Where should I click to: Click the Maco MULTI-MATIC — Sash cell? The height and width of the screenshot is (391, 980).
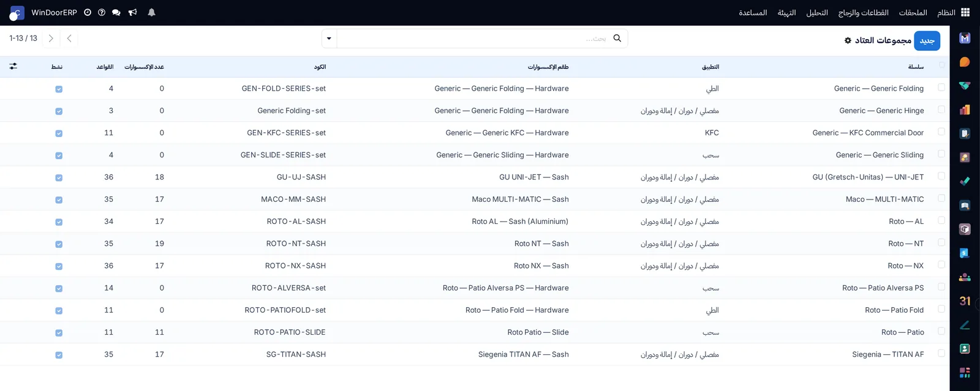520,199
